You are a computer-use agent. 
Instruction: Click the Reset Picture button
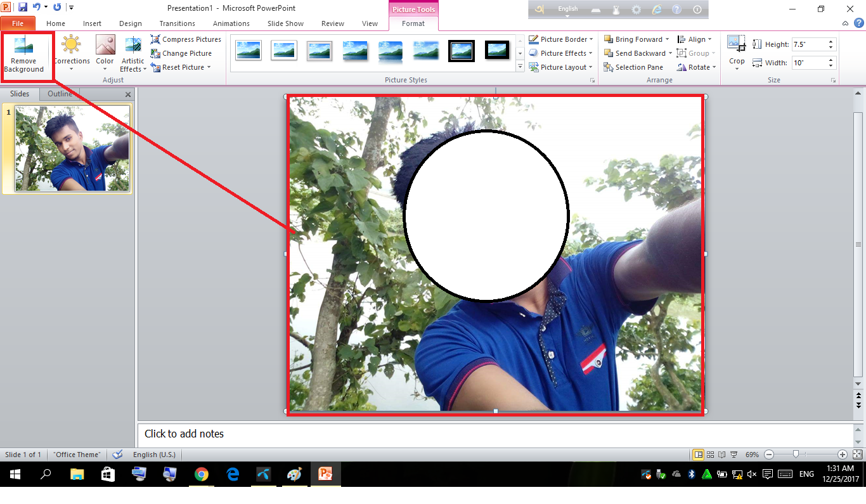coord(180,67)
